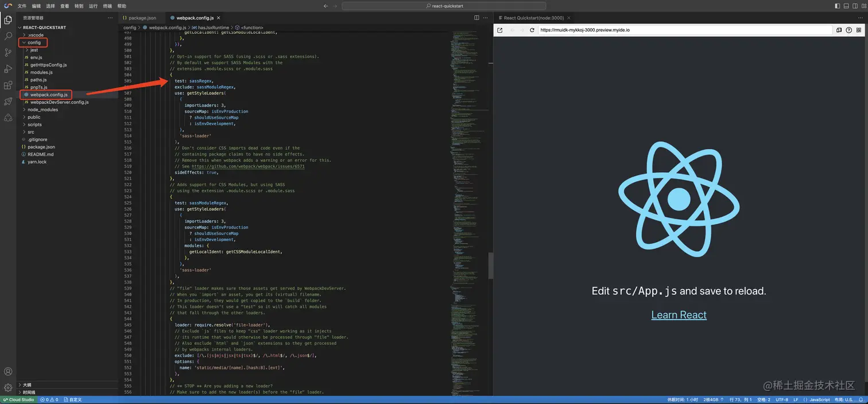Image resolution: width=868 pixels, height=404 pixels.
Task: Switch to the package.json tab
Action: click(142, 18)
